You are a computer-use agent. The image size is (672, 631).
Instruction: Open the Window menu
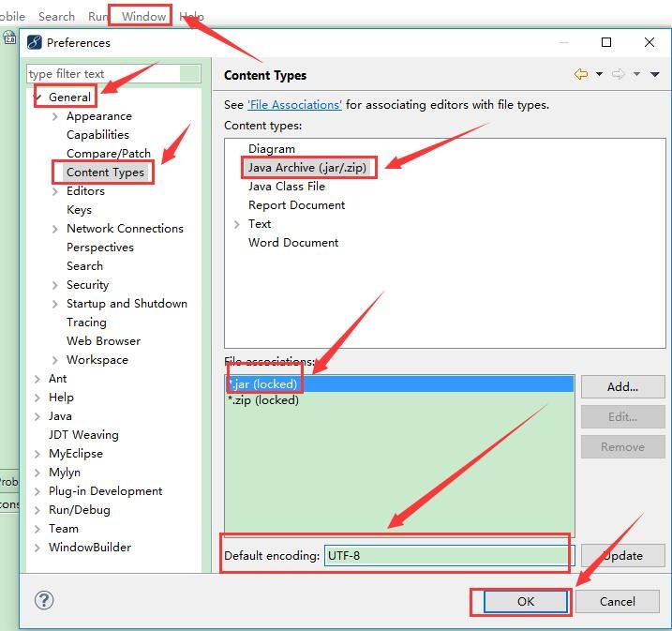pos(143,16)
